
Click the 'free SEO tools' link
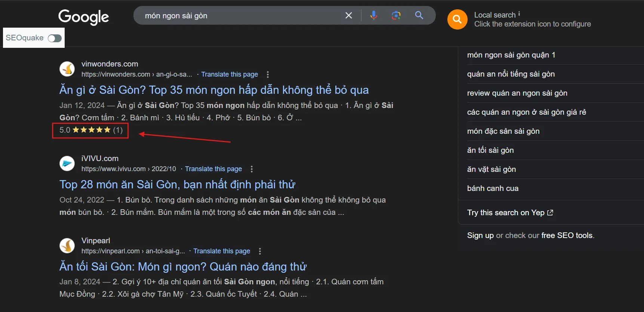coord(567,235)
